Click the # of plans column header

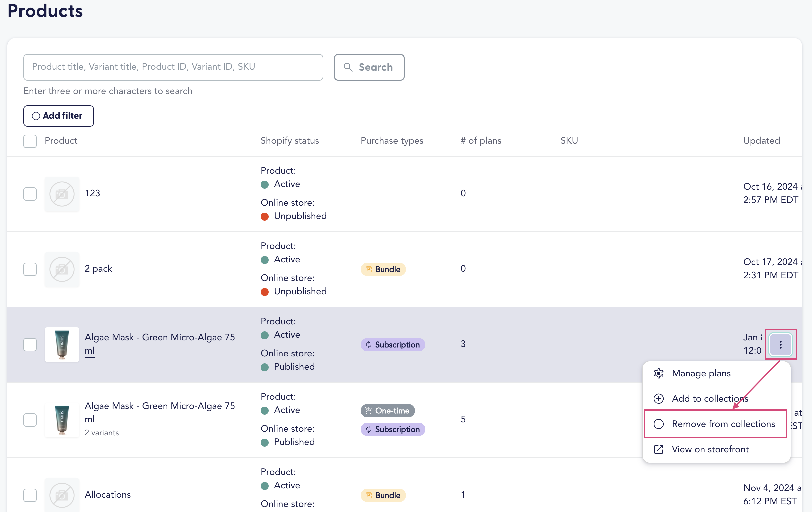click(481, 141)
